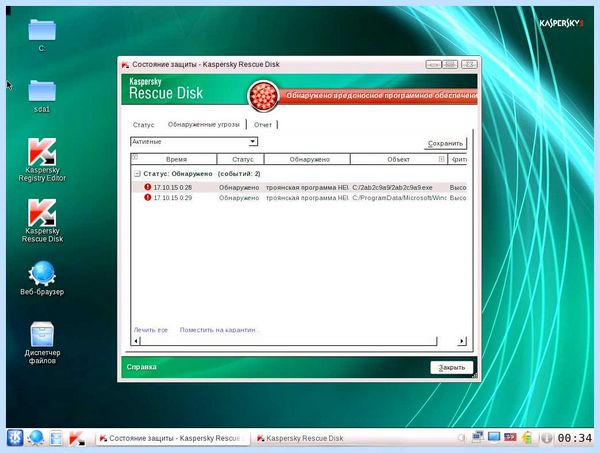The width and height of the screenshot is (600, 453).
Task: Click the malware detected red banner text
Action: [381, 95]
